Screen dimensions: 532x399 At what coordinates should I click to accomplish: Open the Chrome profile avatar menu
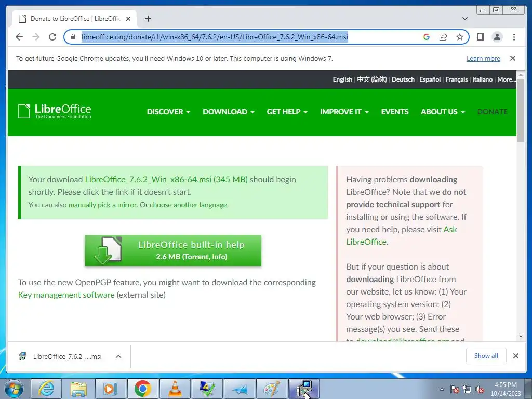point(497,37)
